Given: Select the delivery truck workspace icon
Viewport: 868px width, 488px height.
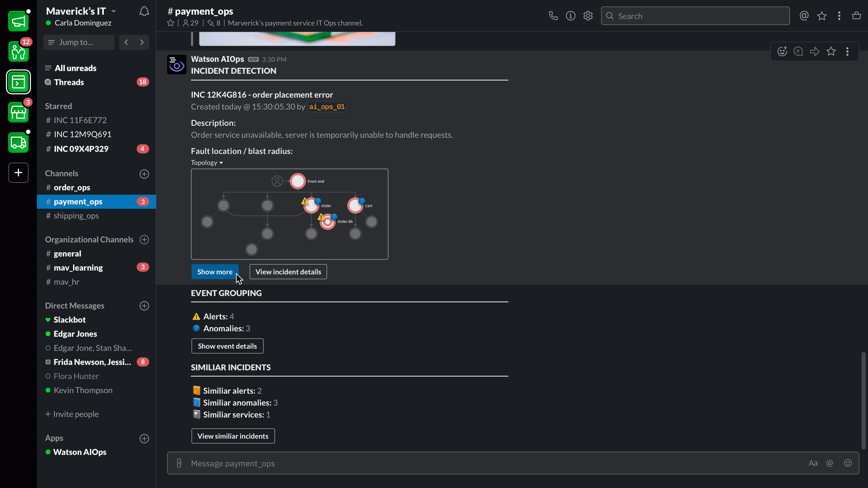Looking at the screenshot, I should [18, 142].
